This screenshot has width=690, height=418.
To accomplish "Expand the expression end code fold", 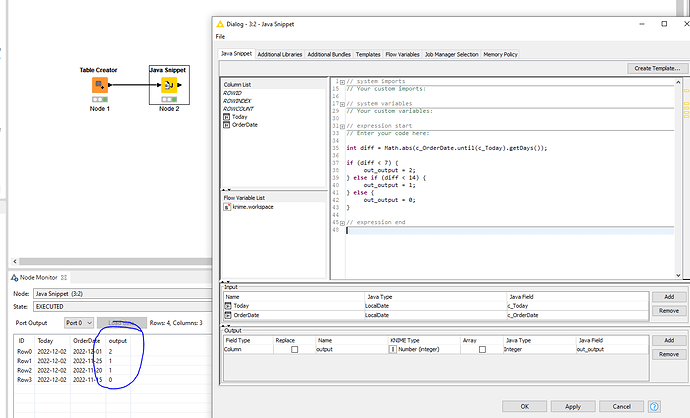I will [x=342, y=223].
